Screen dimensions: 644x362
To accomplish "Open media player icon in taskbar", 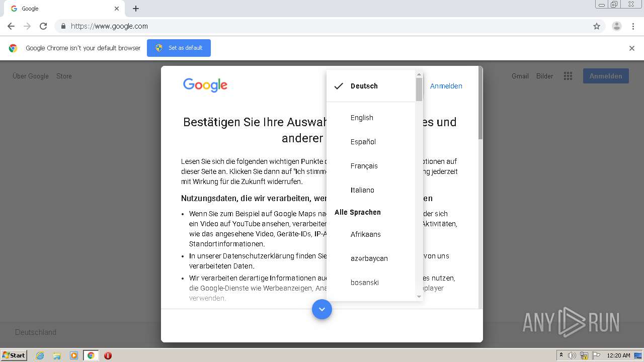I will click(x=74, y=355).
